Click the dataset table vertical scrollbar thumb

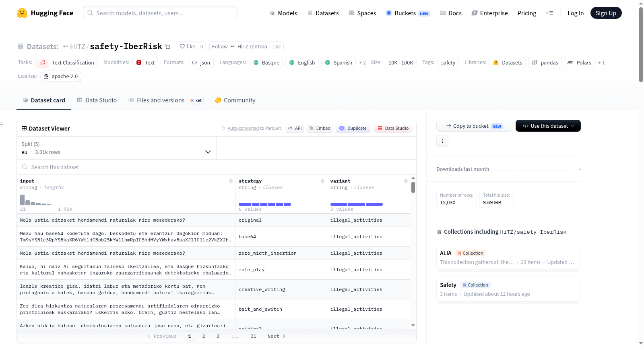413,187
